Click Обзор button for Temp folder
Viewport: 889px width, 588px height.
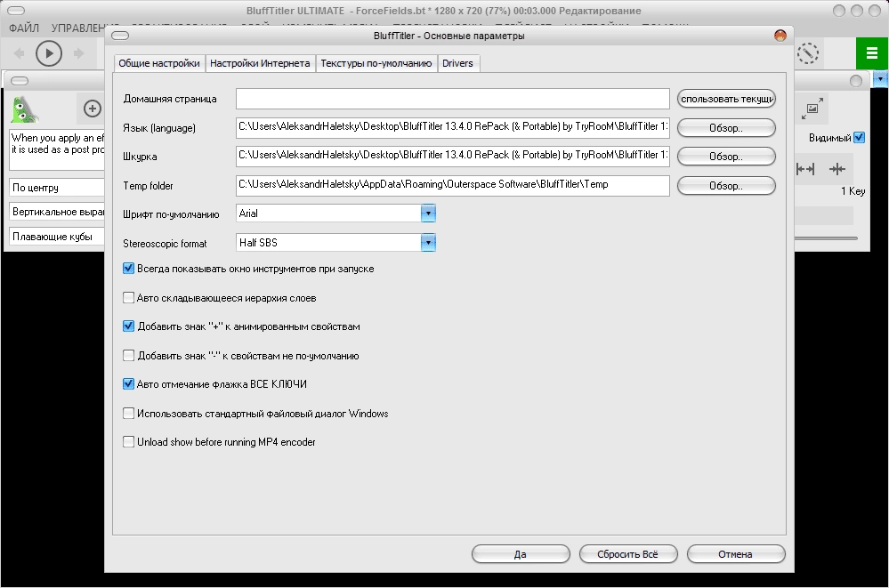click(726, 186)
